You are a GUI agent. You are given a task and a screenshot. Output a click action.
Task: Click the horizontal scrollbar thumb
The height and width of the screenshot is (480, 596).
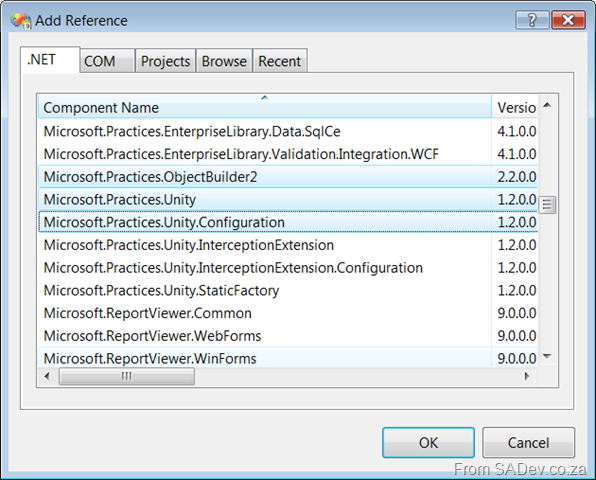coord(127,376)
